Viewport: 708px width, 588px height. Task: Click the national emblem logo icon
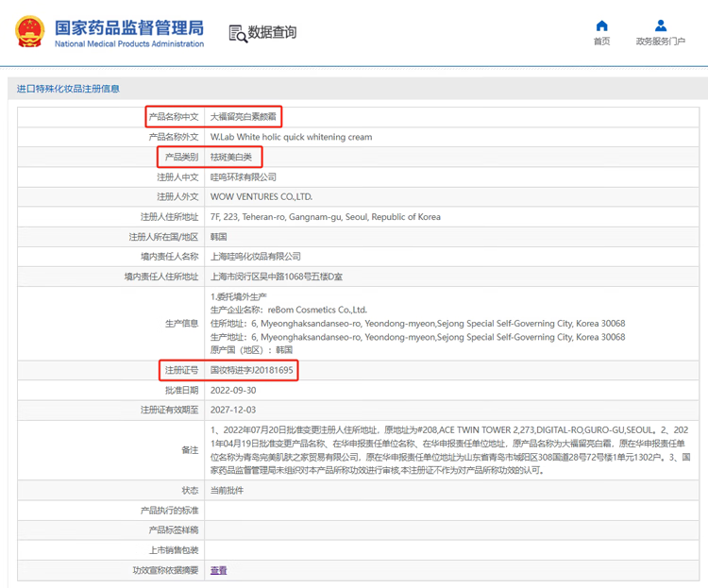30,31
